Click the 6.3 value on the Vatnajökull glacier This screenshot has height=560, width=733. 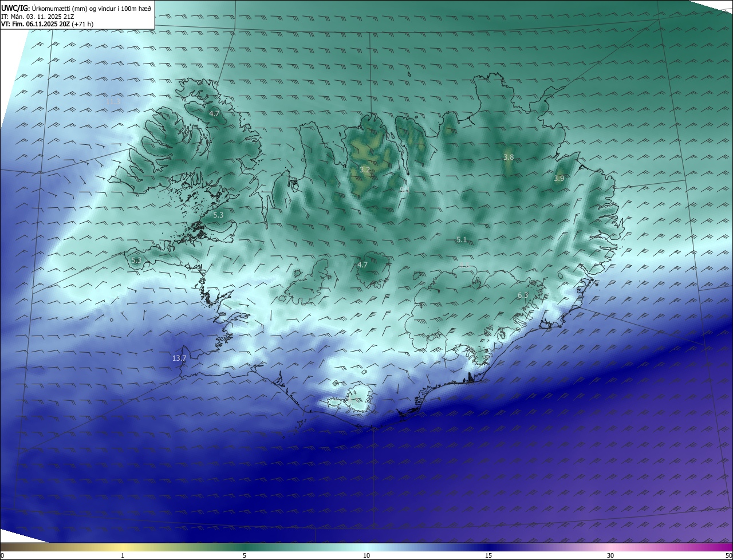click(523, 295)
